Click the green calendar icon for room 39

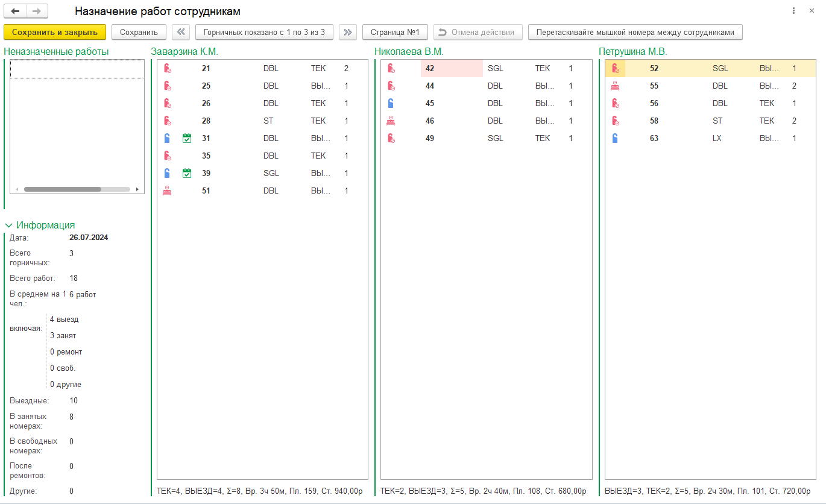[187, 174]
